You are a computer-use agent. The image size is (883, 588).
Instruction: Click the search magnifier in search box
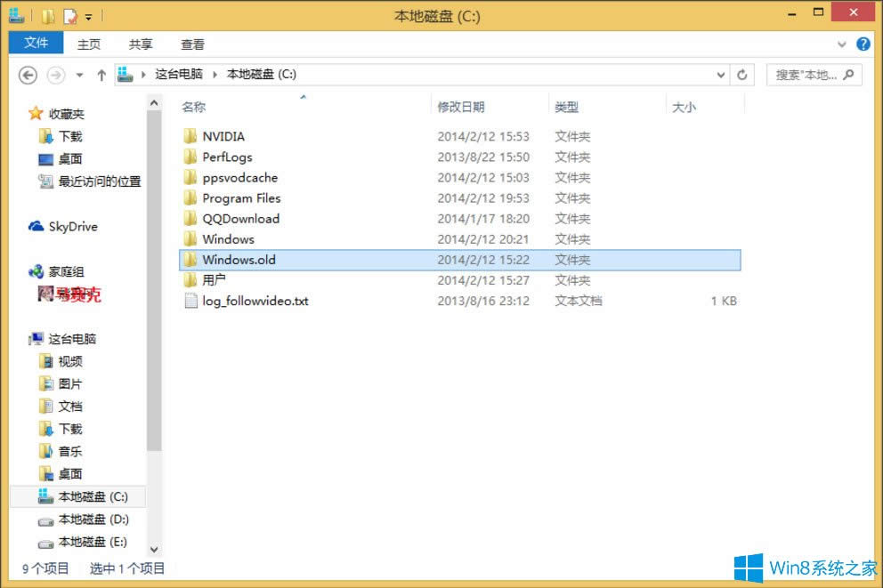(x=850, y=75)
